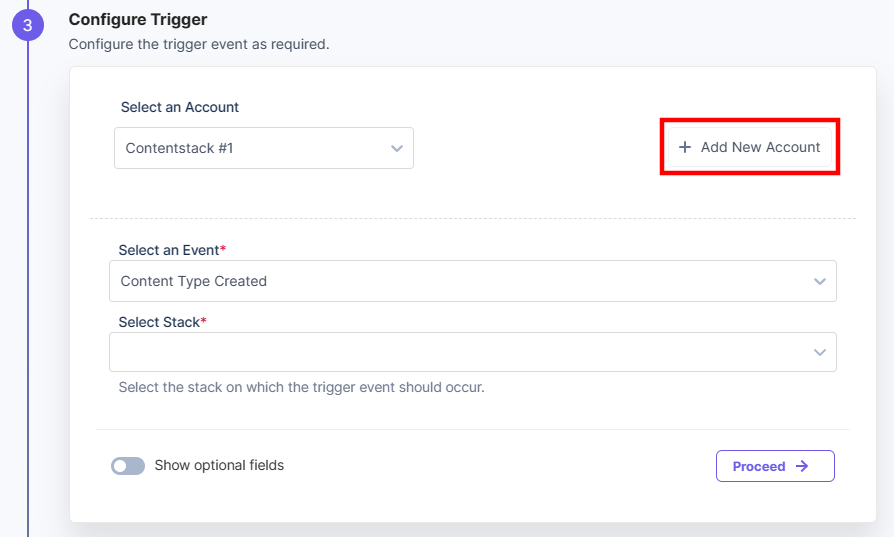Click the chevron icon in Select Stack field
894x537 pixels.
pos(819,352)
